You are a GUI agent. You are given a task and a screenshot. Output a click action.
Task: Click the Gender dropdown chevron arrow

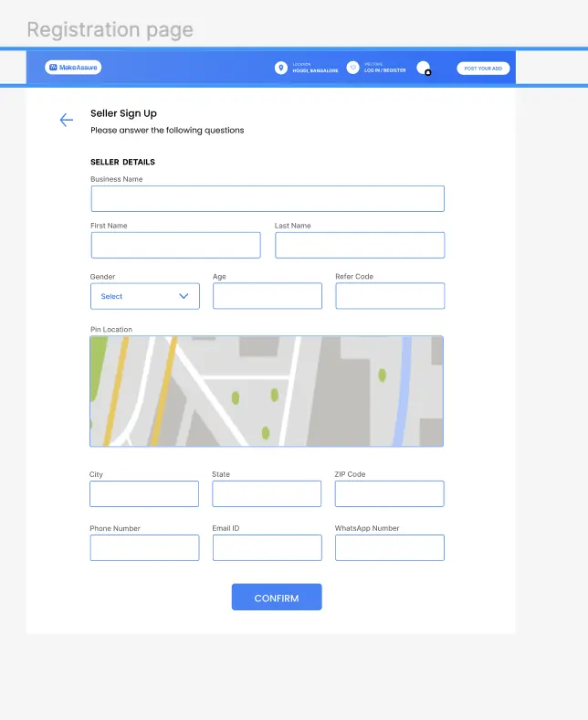click(x=184, y=296)
